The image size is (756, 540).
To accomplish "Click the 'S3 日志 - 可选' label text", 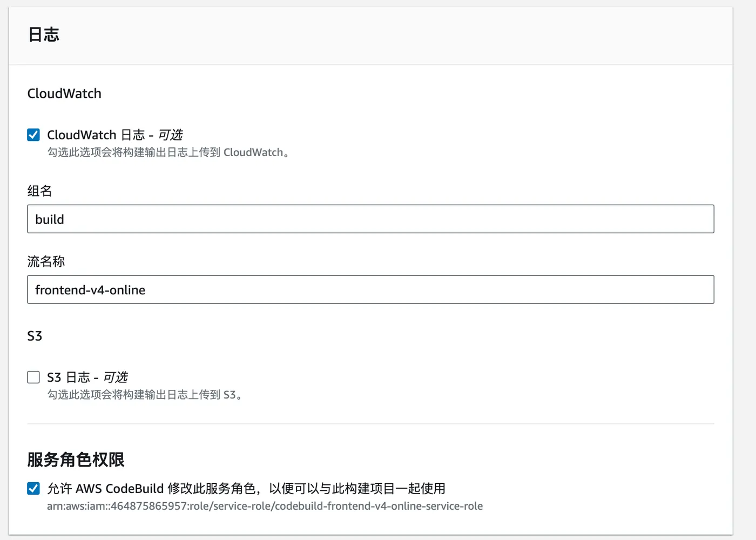I will [87, 377].
